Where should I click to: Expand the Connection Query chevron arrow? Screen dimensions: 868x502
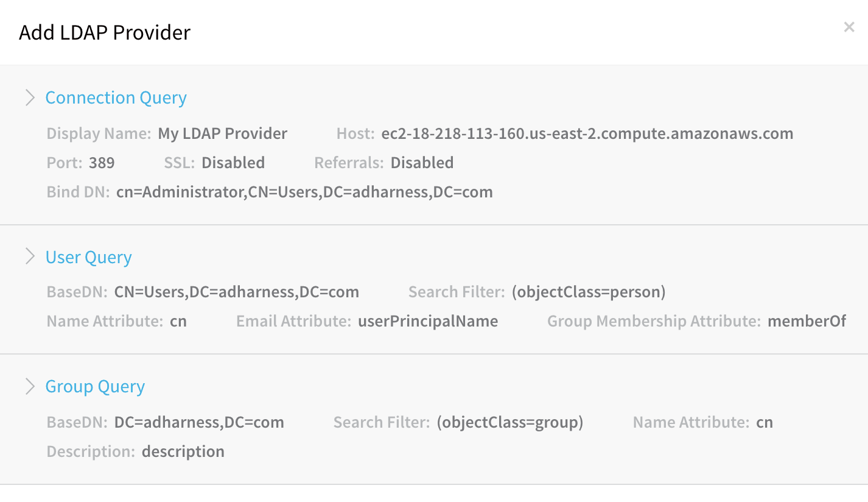click(x=29, y=97)
